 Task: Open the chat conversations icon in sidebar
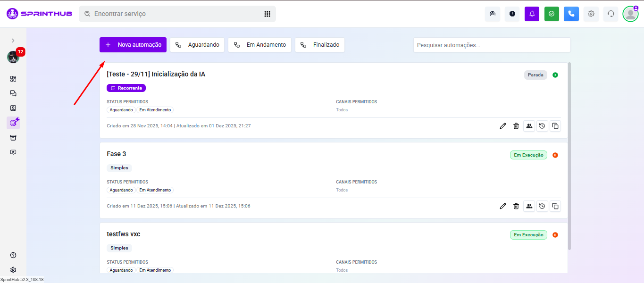coord(13,93)
